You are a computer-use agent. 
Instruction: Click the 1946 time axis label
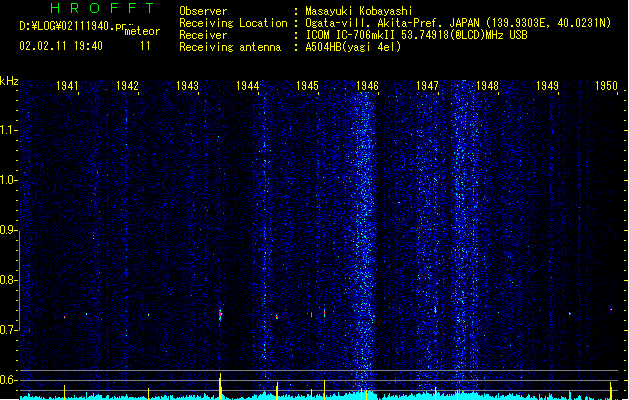point(367,85)
